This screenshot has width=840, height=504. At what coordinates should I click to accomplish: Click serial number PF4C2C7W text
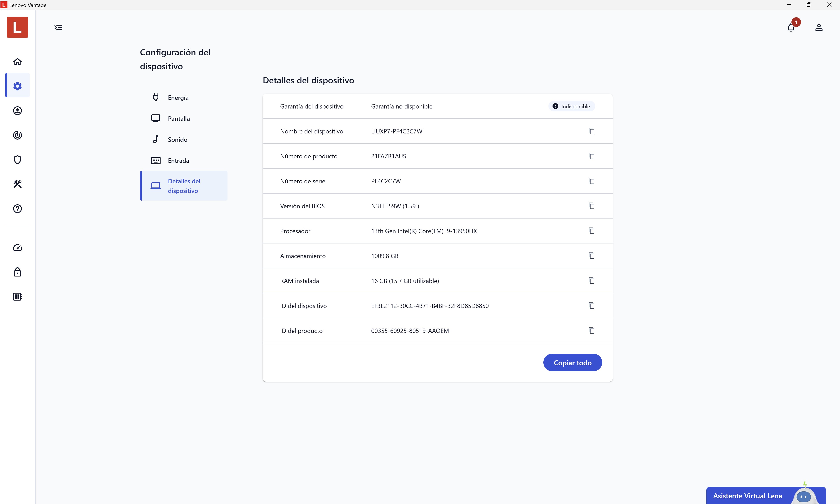pos(386,181)
